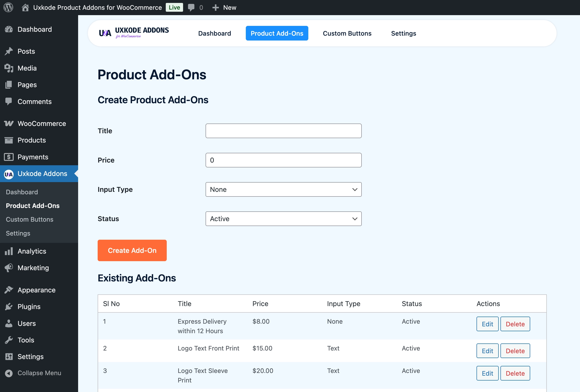Click the WordPress logo icon
Screen dimensions: 580x392
coord(8,8)
